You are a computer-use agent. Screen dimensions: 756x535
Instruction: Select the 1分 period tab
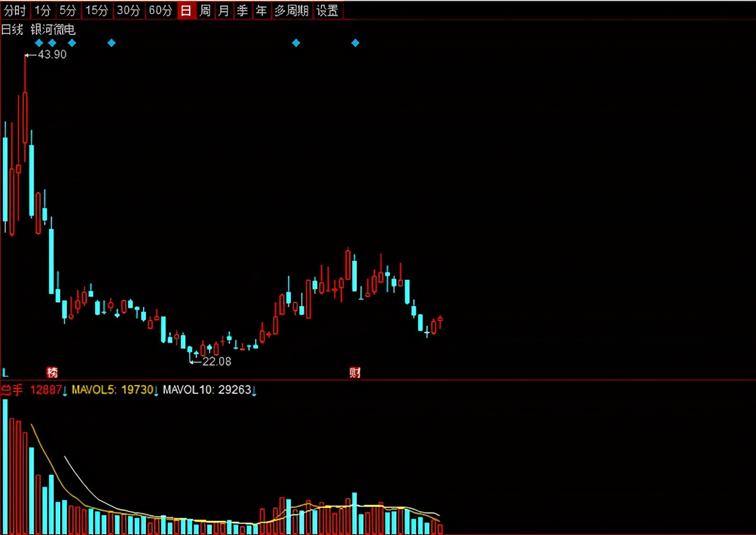pyautogui.click(x=43, y=10)
